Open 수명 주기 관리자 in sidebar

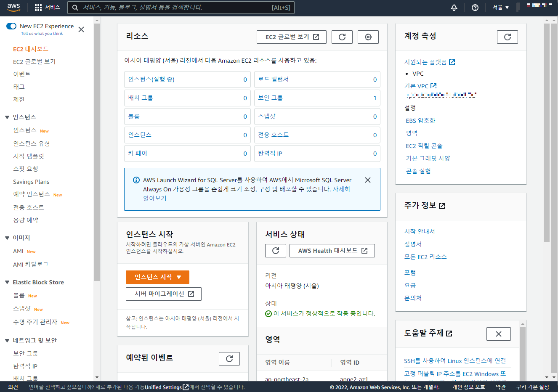(x=35, y=322)
